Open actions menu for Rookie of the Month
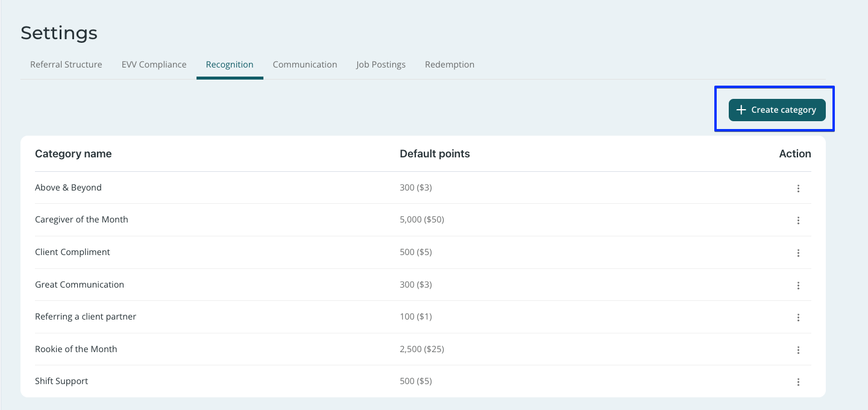This screenshot has width=868, height=410. tap(798, 350)
